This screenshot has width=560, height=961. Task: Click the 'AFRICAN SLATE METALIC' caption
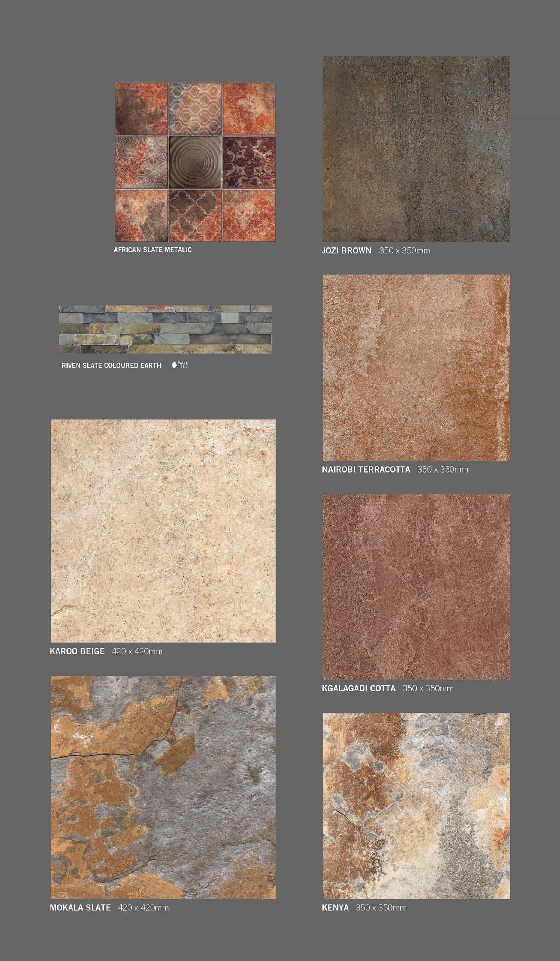click(x=153, y=250)
